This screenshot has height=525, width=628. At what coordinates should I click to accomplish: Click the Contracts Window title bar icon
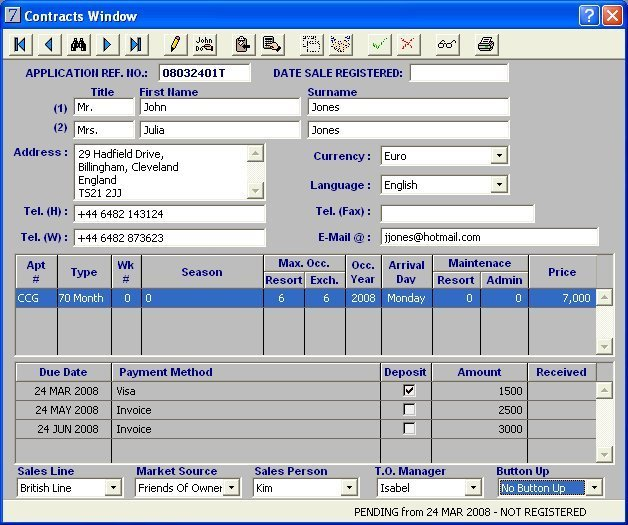pyautogui.click(x=12, y=16)
